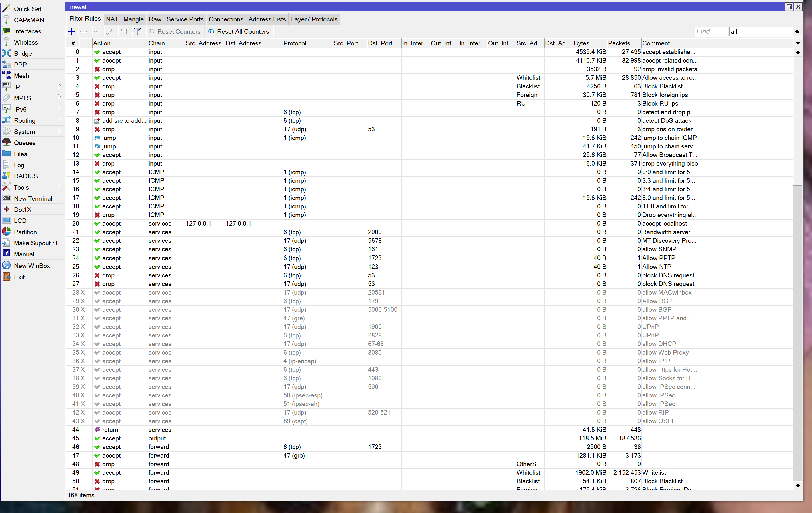
Task: Click the Filter funnel icon
Action: (x=137, y=31)
